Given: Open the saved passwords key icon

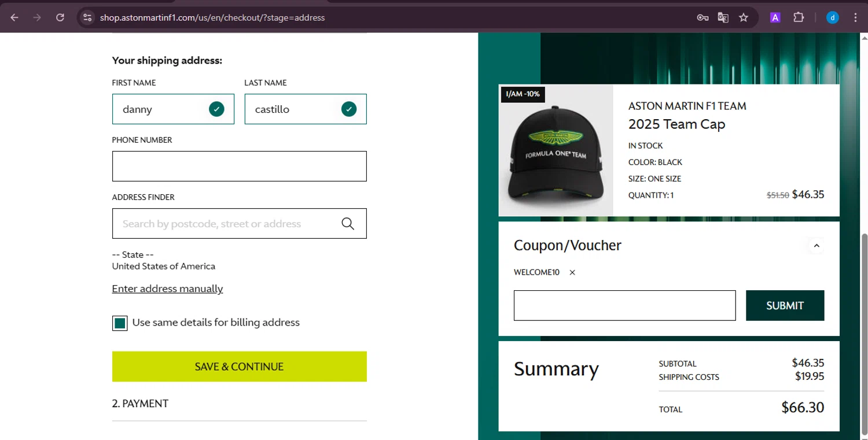Looking at the screenshot, I should pyautogui.click(x=703, y=17).
